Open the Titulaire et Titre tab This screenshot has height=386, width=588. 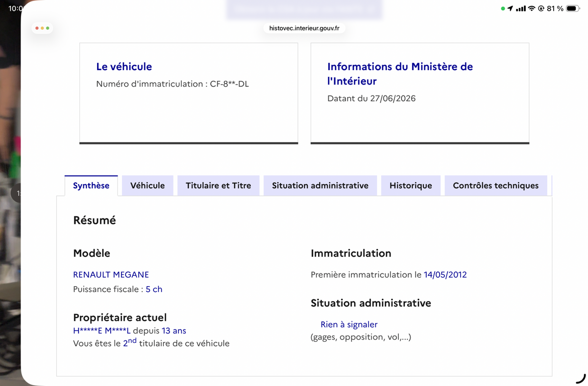218,186
